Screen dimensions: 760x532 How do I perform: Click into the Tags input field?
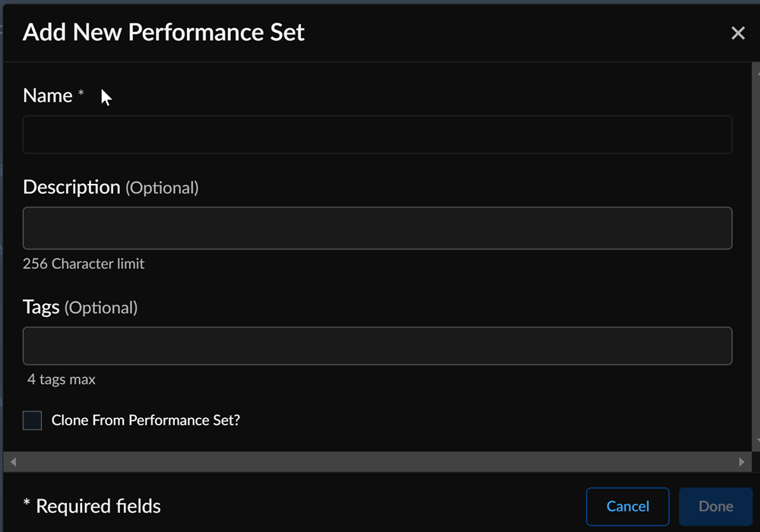[x=377, y=346]
